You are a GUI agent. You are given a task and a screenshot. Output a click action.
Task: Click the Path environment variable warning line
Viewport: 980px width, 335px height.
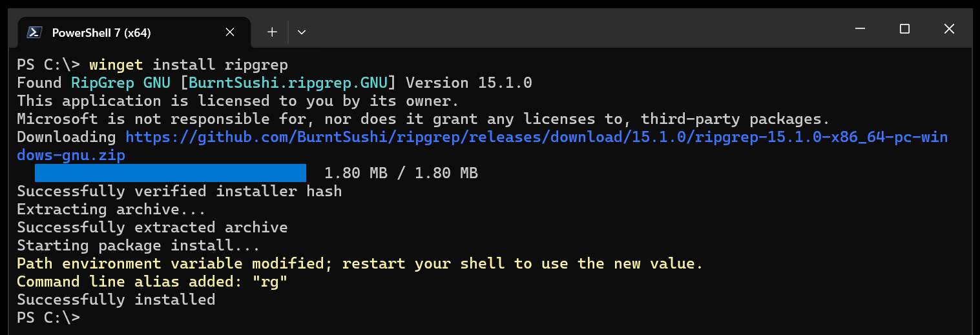coord(359,263)
